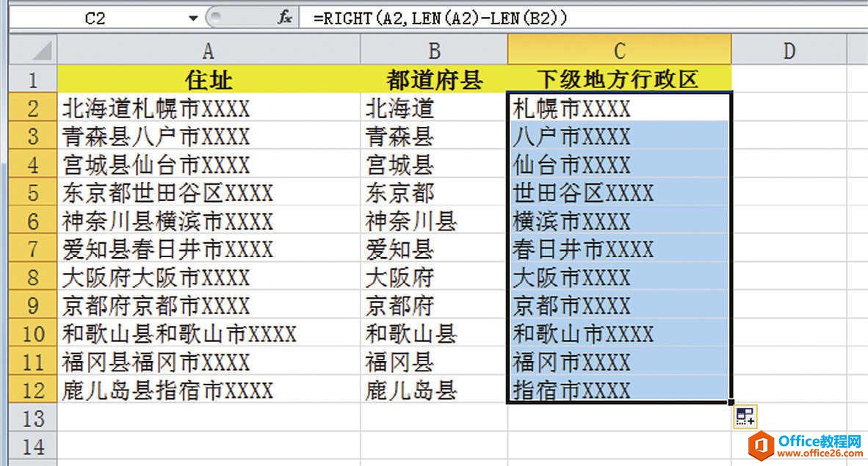Screen dimensions: 868x466
Task: Click cell 和歌山县和歌山市XXXX
Action: coord(209,333)
